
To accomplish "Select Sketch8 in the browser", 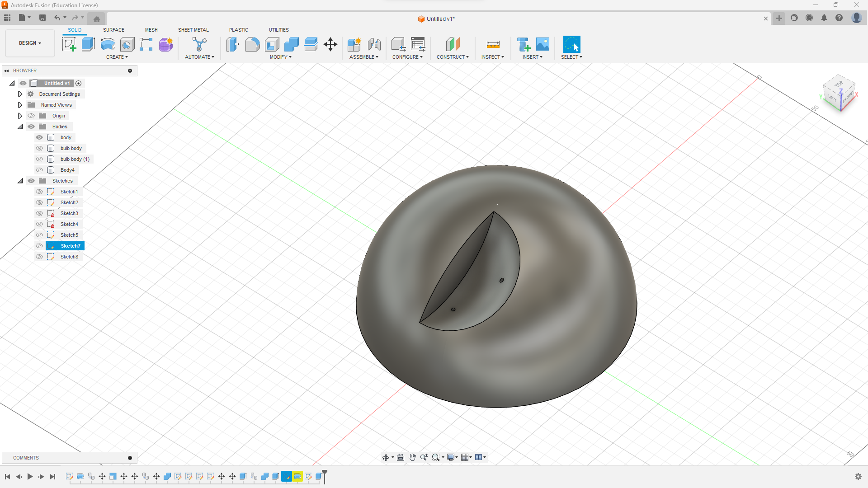I will pyautogui.click(x=69, y=257).
